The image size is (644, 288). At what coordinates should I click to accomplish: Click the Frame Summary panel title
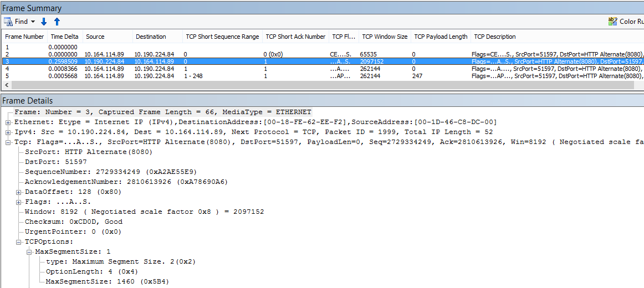point(32,8)
